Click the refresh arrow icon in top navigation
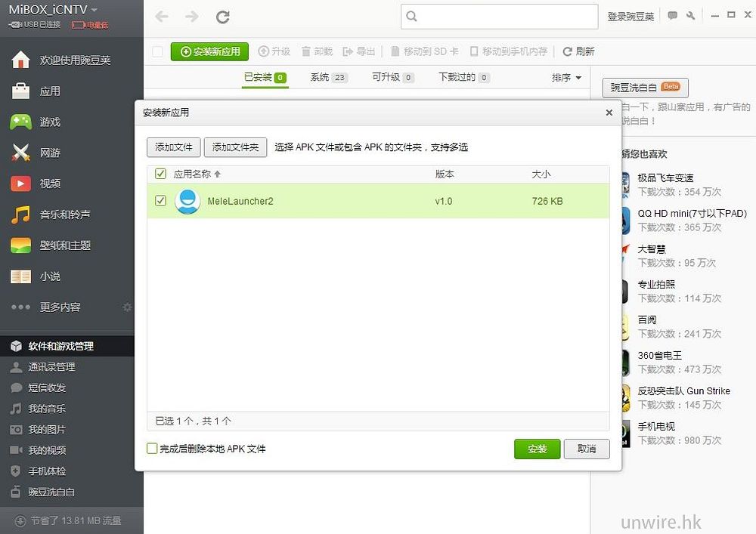The width and height of the screenshot is (756, 534). tap(222, 17)
